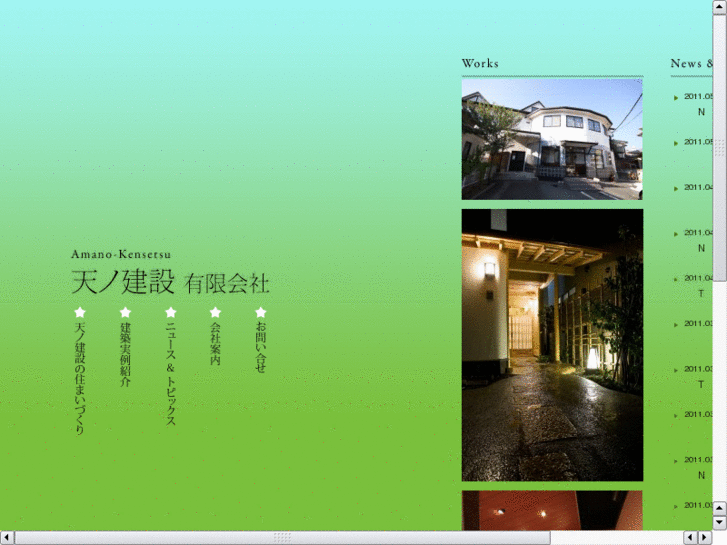Click star icon above 天ノ建設の住まいづくり

(80, 312)
